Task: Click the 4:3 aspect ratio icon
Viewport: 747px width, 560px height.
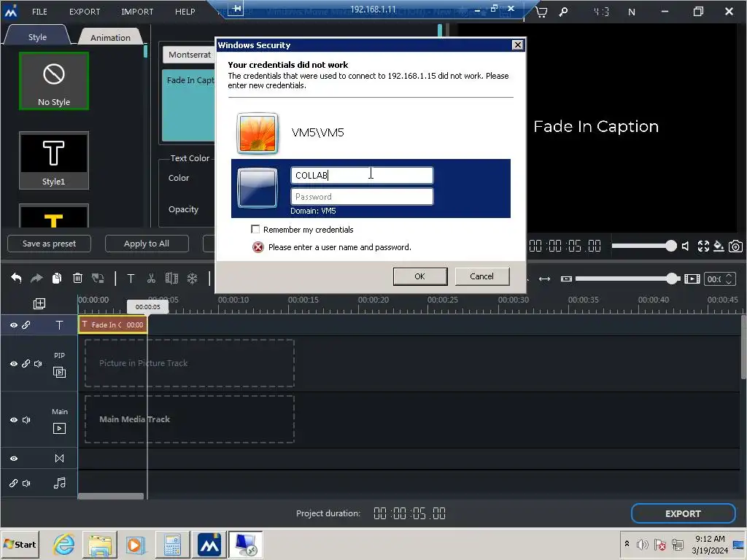Action: (x=601, y=12)
